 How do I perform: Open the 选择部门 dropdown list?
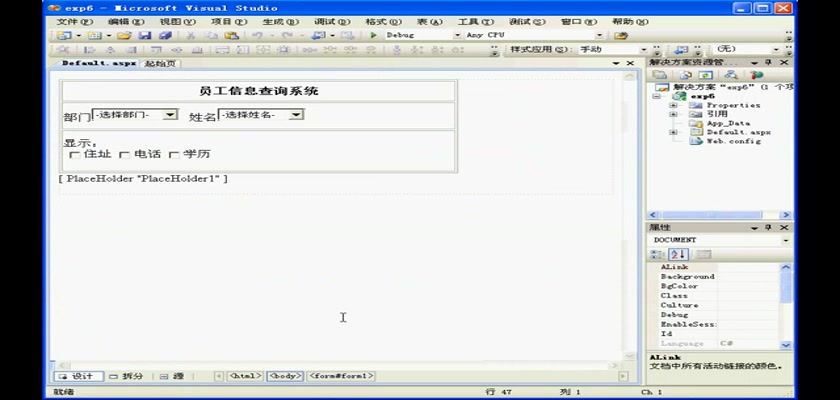(x=170, y=115)
